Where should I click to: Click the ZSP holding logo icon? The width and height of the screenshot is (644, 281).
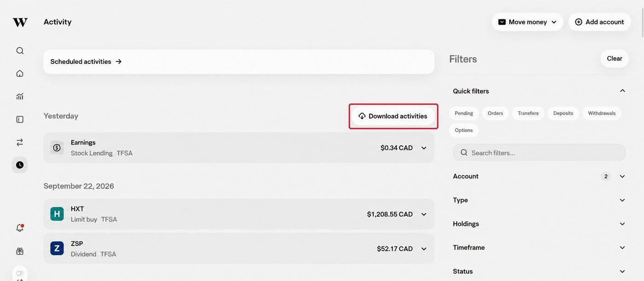(x=57, y=248)
